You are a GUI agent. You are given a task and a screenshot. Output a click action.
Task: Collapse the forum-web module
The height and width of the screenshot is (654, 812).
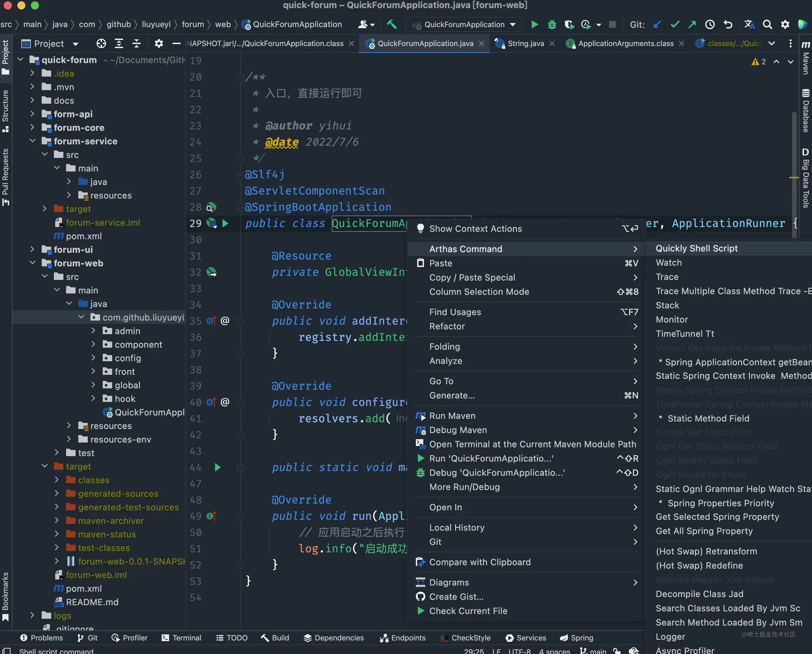coord(33,263)
